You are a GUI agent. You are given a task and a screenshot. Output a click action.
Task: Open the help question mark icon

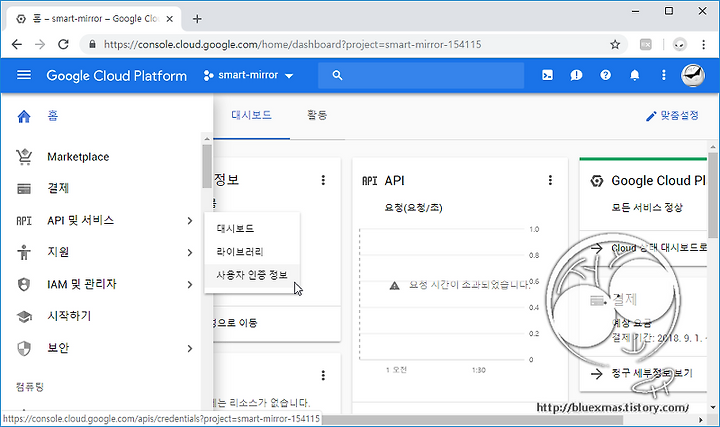606,75
